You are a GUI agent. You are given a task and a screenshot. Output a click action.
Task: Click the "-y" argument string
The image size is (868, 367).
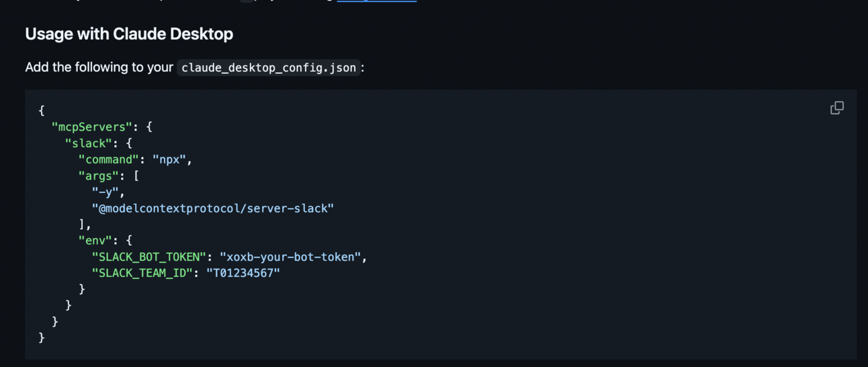click(x=105, y=192)
